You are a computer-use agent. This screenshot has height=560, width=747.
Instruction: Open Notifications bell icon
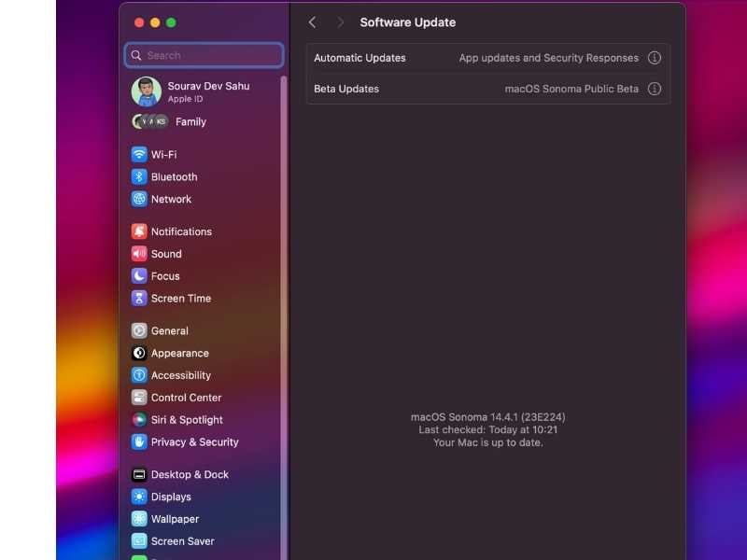pos(139,231)
